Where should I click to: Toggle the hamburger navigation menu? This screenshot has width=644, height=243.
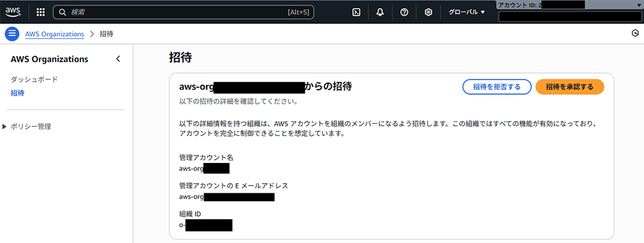[12, 34]
